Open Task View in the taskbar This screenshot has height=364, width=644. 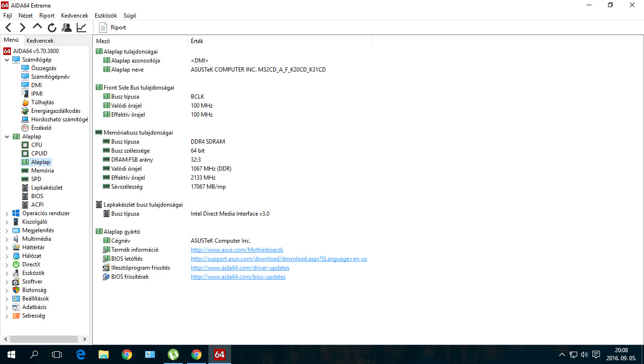[57, 354]
